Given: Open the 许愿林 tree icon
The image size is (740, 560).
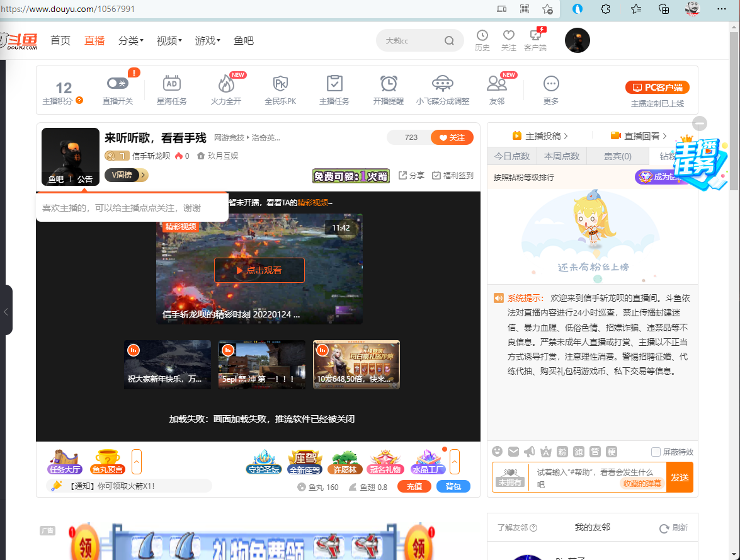Looking at the screenshot, I should pyautogui.click(x=345, y=462).
